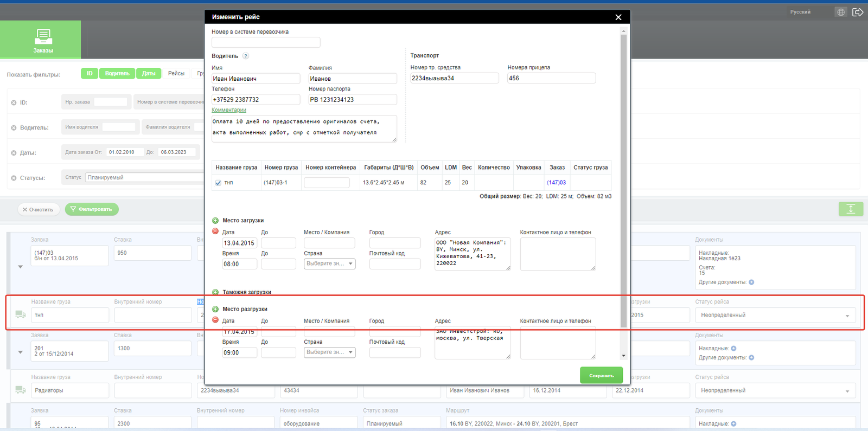Click cargo number cell (147)03-1

(280, 183)
